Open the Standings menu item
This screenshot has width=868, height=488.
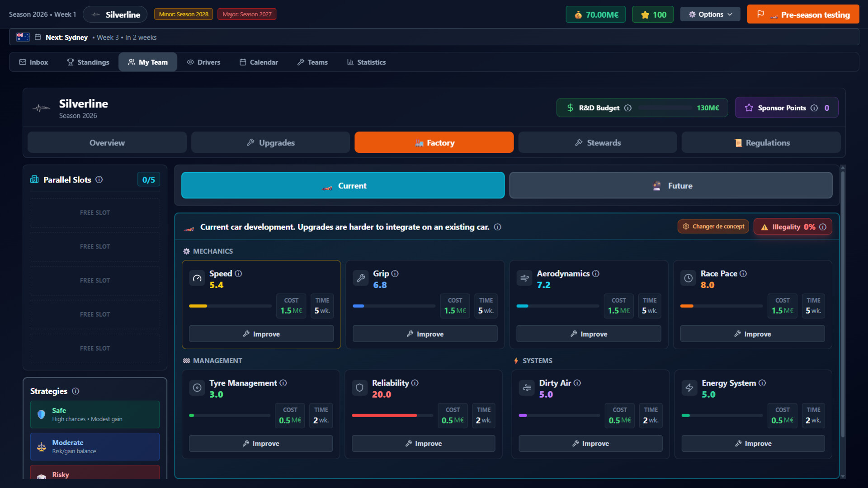coord(88,62)
